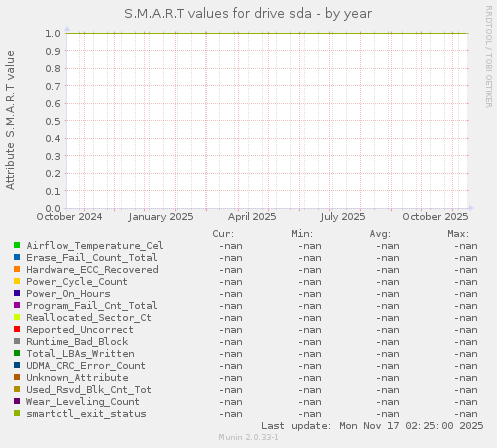Viewport: 497px width, 448px height.
Task: Click the Last update timestamp text
Action: (372, 426)
